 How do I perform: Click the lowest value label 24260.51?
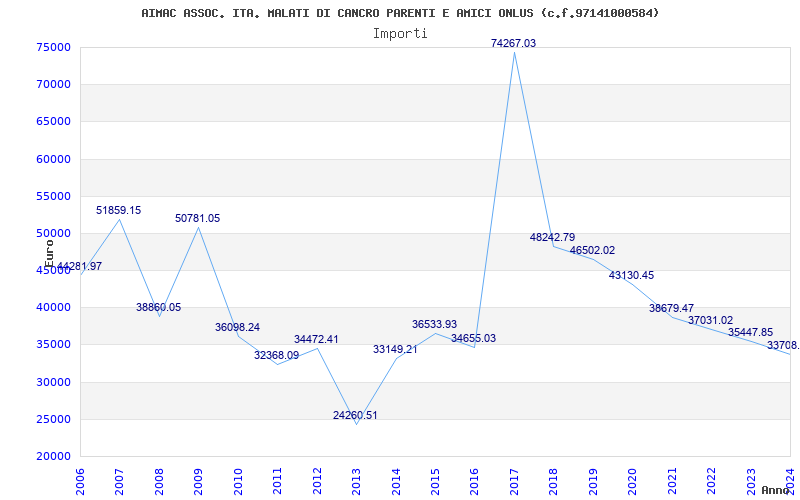(x=355, y=415)
